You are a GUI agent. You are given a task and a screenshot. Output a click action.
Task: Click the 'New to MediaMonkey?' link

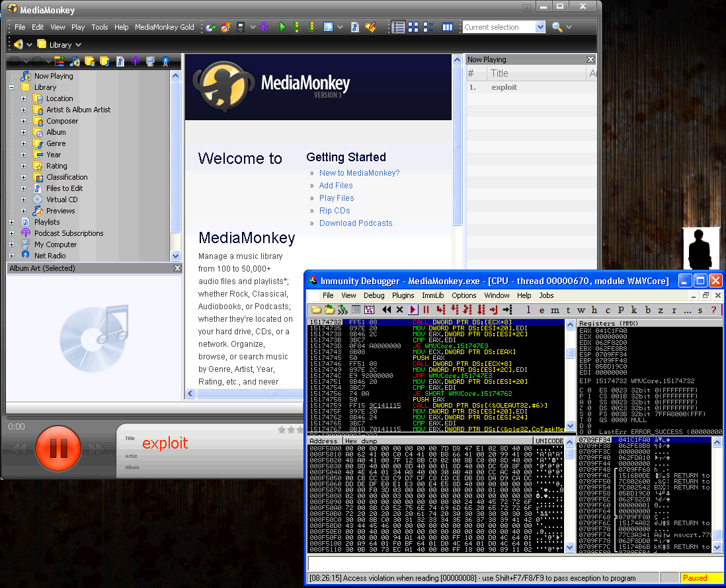click(x=359, y=173)
